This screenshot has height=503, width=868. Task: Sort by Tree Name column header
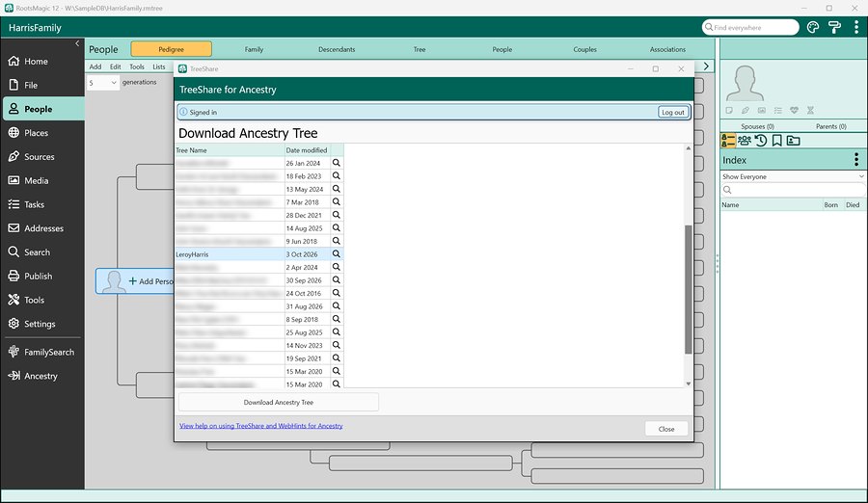230,150
